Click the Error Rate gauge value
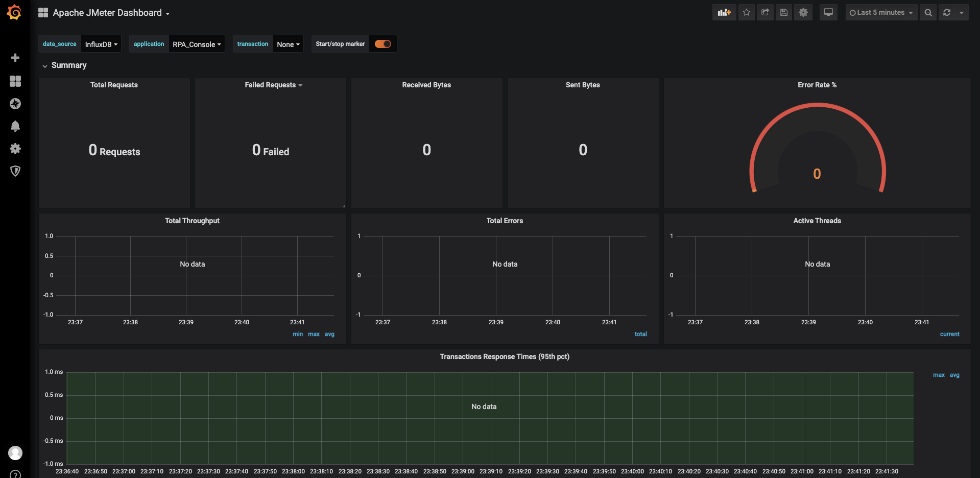The image size is (980, 478). click(817, 174)
